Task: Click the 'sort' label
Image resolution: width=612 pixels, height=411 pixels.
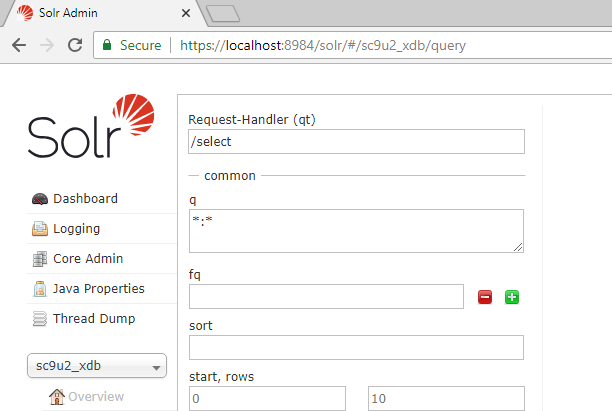Action: pos(201,326)
